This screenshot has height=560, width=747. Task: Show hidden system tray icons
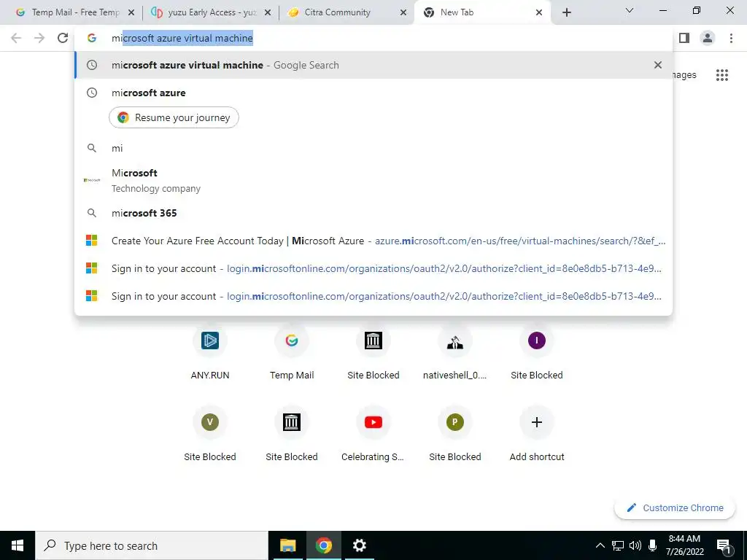tap(600, 545)
